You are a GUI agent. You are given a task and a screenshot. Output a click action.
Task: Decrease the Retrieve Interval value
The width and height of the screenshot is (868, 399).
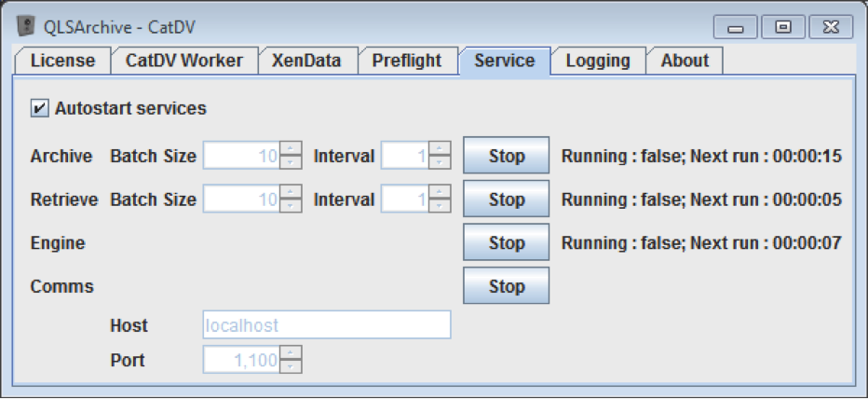click(441, 206)
